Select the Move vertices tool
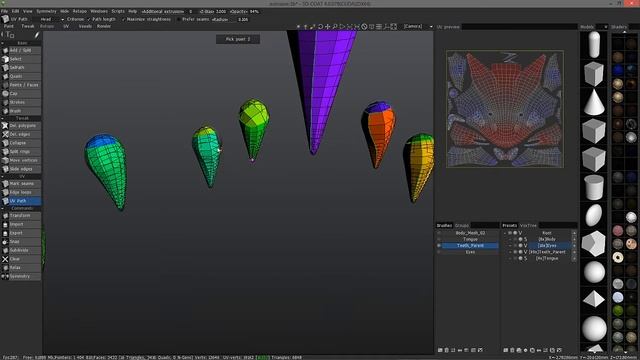This screenshot has height=360, width=640. [21, 160]
